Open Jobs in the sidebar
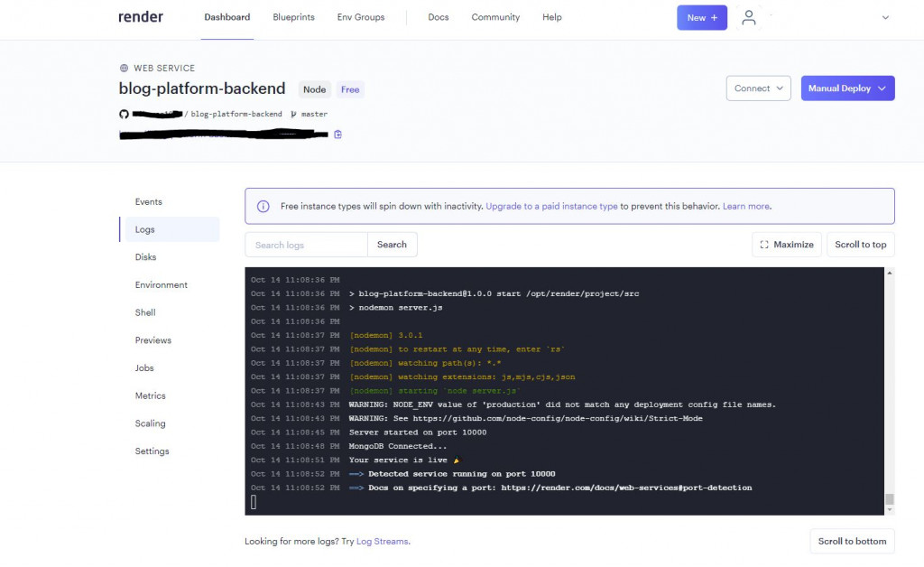Screen dimensions: 924x567 tap(144, 367)
